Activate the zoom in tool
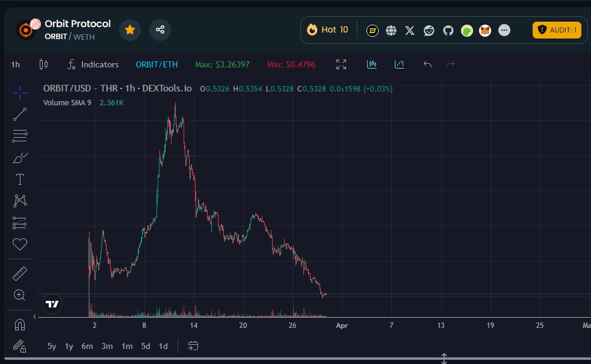This screenshot has width=591, height=364. (20, 295)
